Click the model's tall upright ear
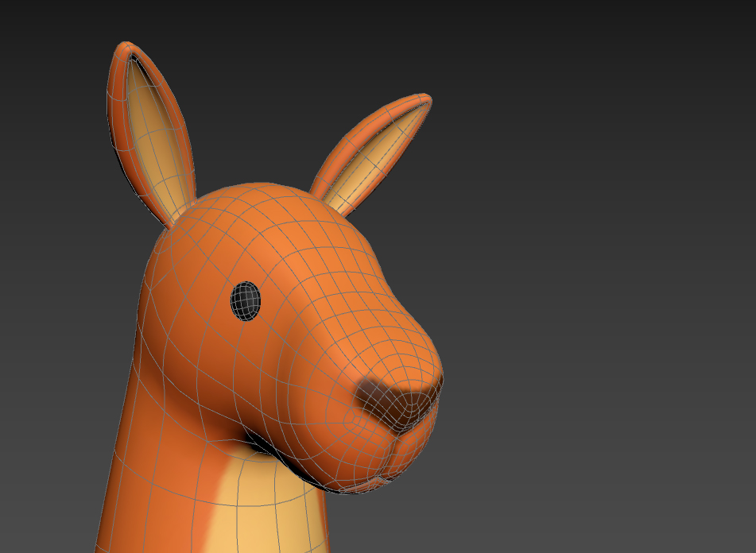 (x=149, y=135)
